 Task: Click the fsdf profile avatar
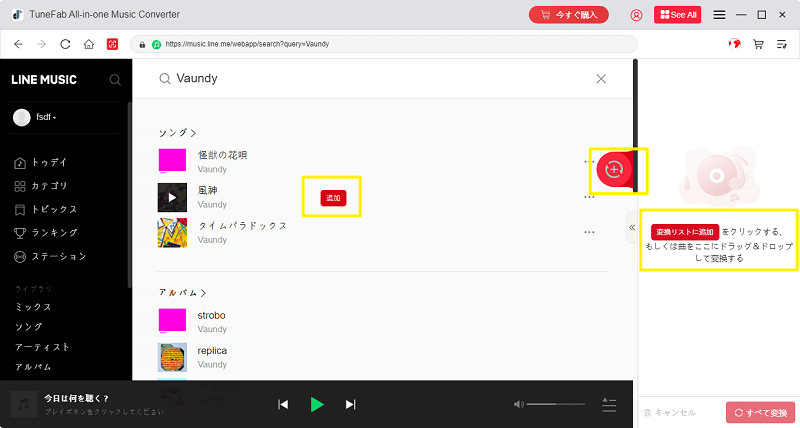click(21, 117)
